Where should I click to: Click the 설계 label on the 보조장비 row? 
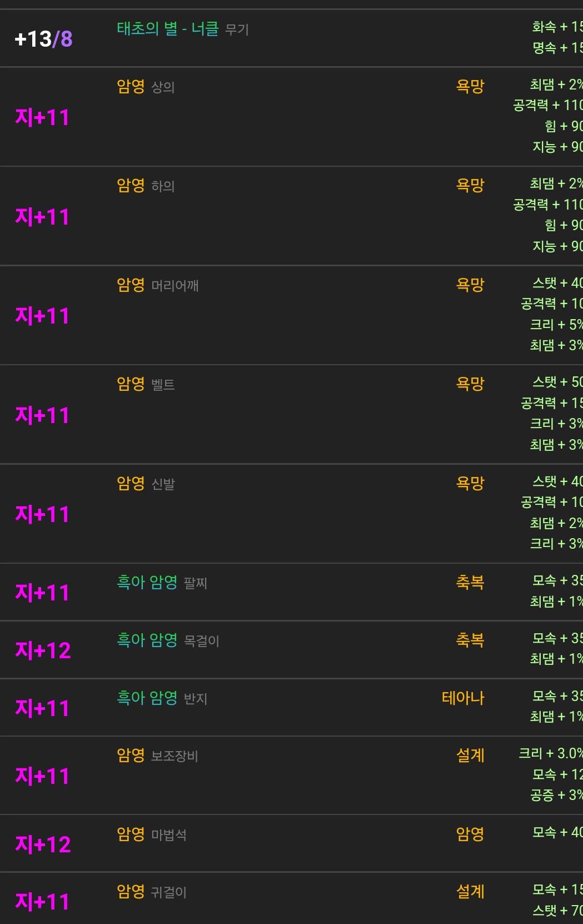pos(470,756)
